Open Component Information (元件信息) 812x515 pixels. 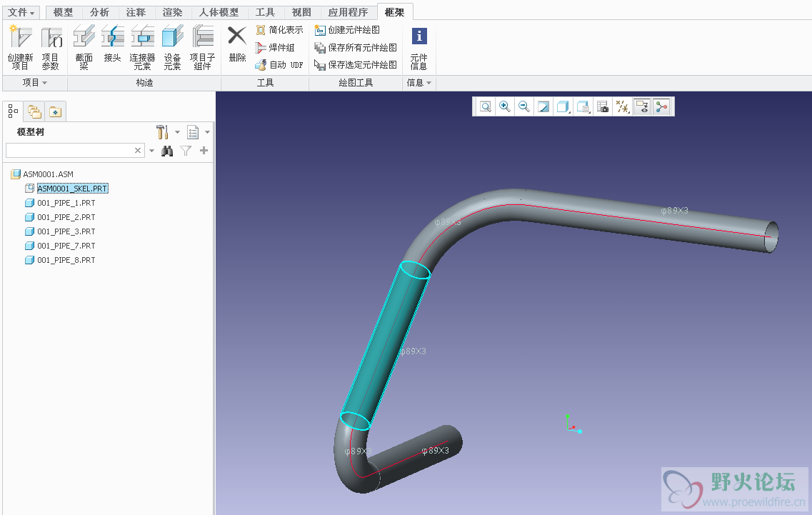[x=419, y=48]
